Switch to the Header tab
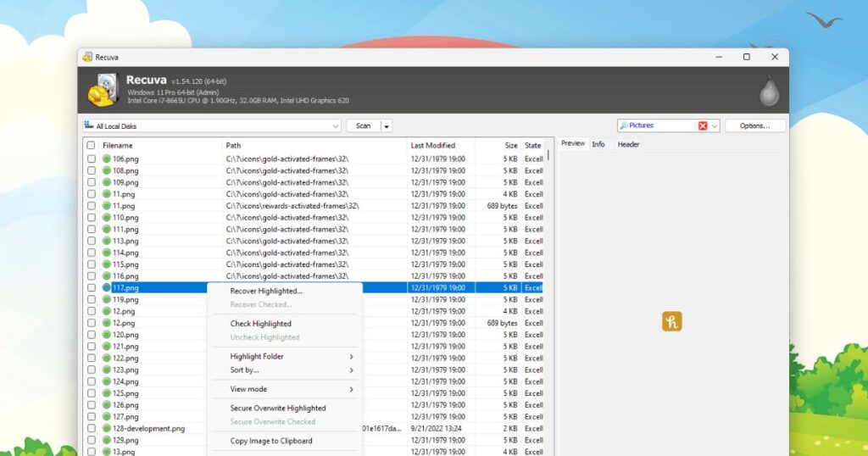This screenshot has height=456, width=868. (628, 144)
